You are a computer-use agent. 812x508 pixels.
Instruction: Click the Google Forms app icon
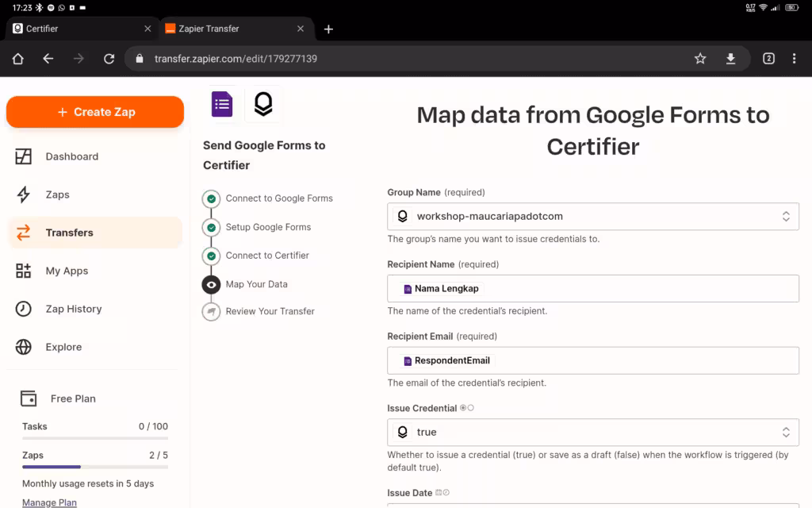[222, 104]
